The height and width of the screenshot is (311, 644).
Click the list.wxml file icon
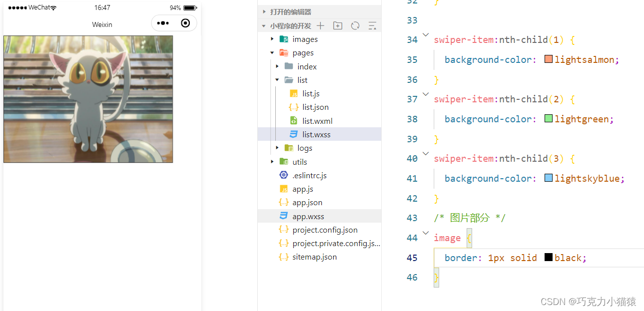294,120
